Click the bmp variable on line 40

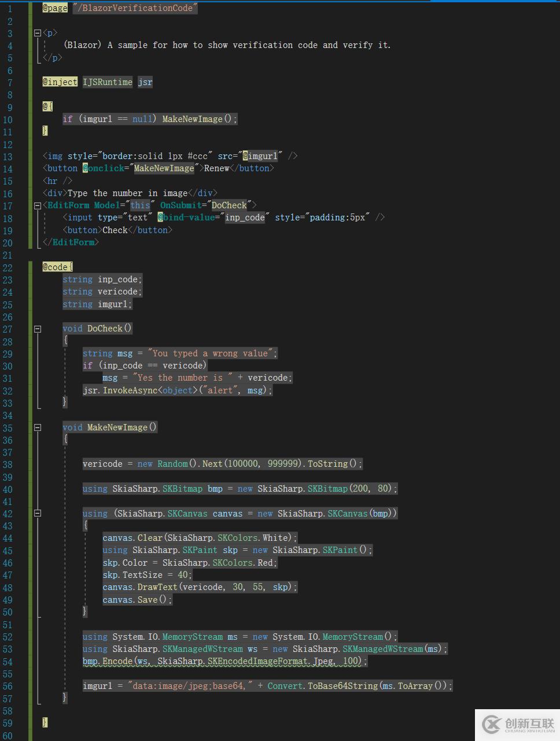point(215,489)
